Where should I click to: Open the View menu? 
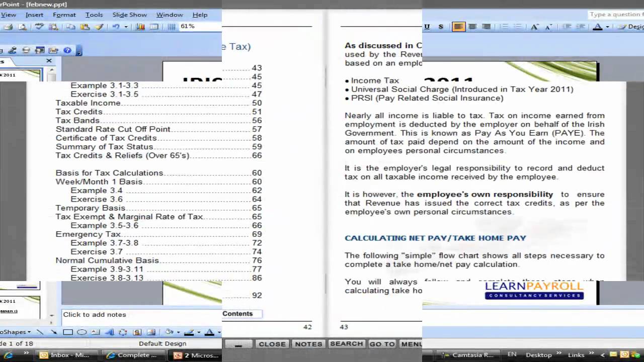point(8,15)
